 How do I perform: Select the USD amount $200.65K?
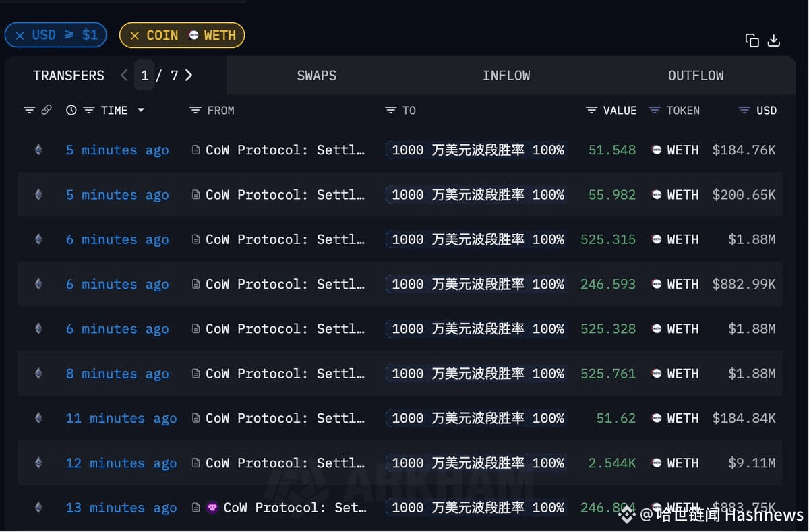744,194
